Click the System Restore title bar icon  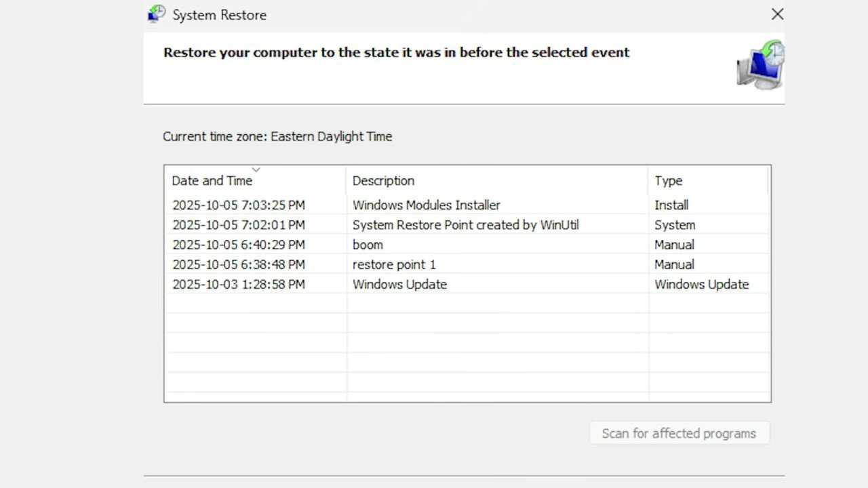tap(157, 14)
